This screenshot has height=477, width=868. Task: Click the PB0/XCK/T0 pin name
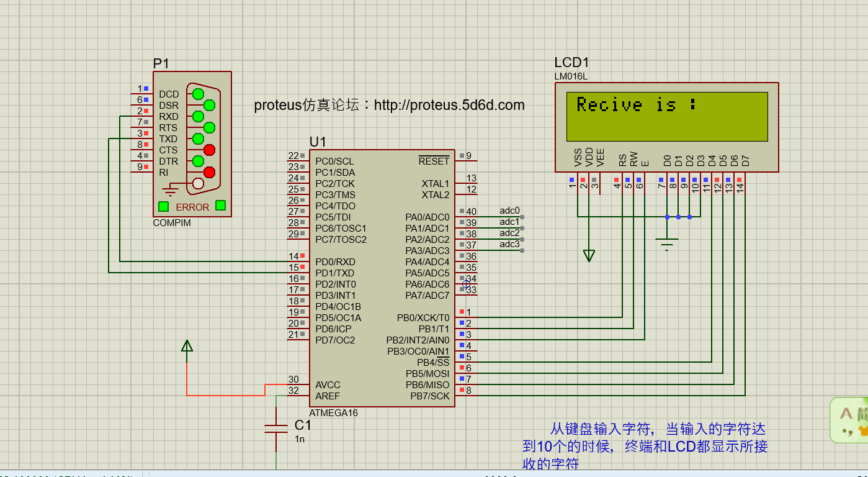pos(423,318)
